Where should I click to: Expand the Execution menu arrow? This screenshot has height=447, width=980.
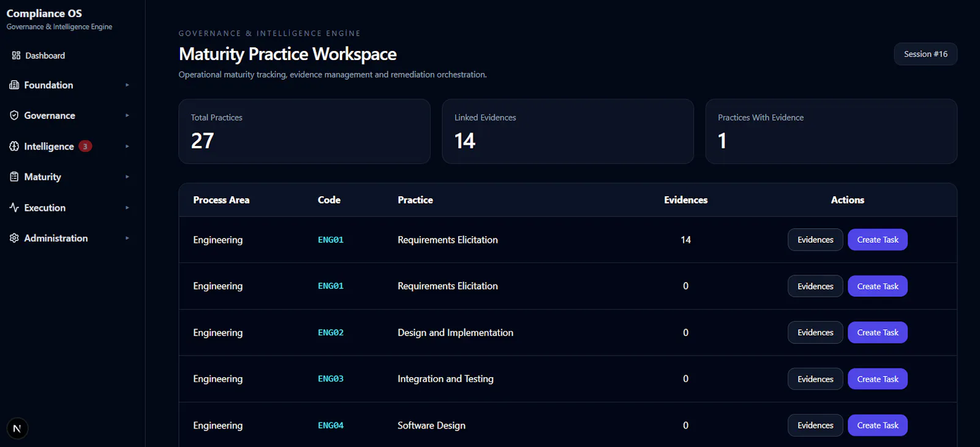(x=127, y=207)
